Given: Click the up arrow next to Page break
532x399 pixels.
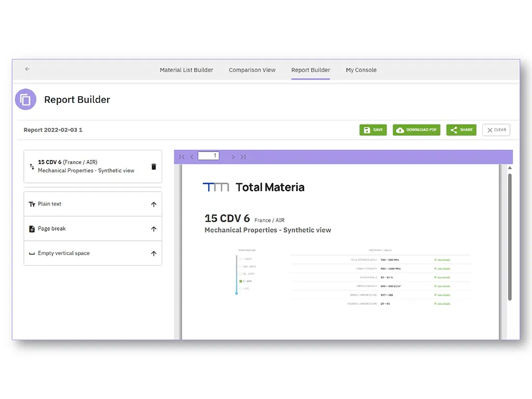Looking at the screenshot, I should (x=154, y=229).
